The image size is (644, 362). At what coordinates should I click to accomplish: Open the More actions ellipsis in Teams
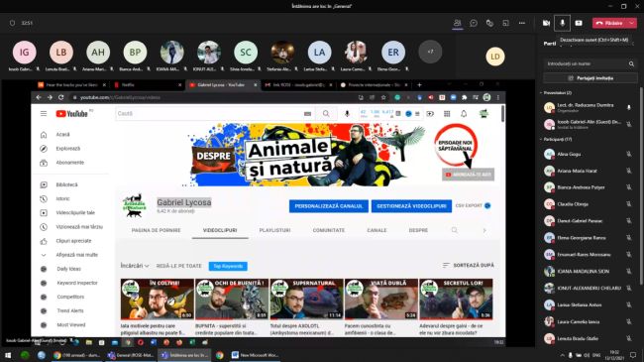pyautogui.click(x=522, y=23)
